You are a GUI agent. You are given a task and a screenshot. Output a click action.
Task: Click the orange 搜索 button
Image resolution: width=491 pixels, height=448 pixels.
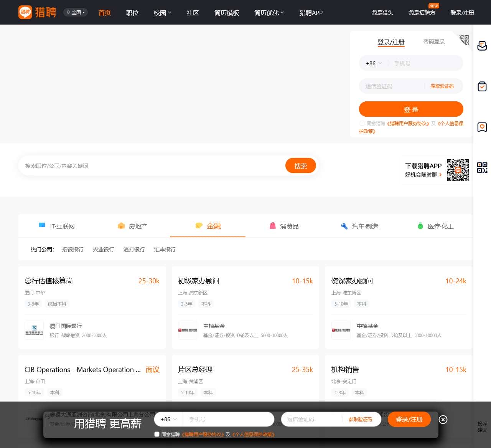click(301, 165)
